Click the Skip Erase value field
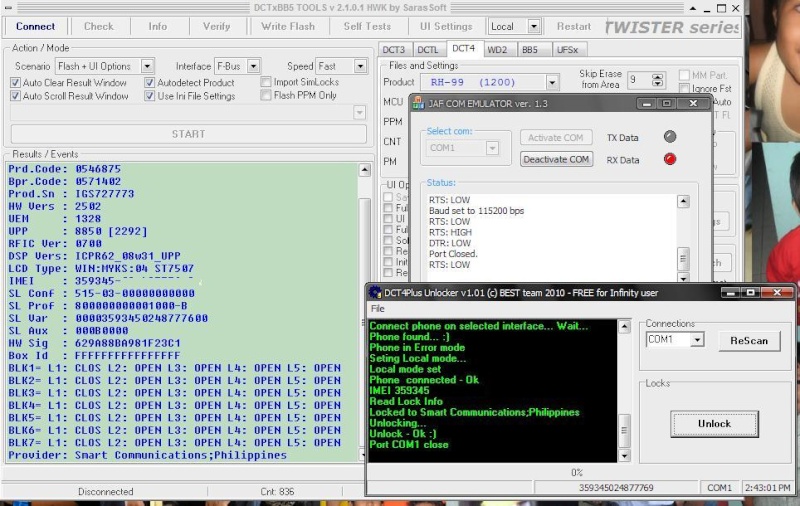Screen dimensions: 800x506 [639, 80]
